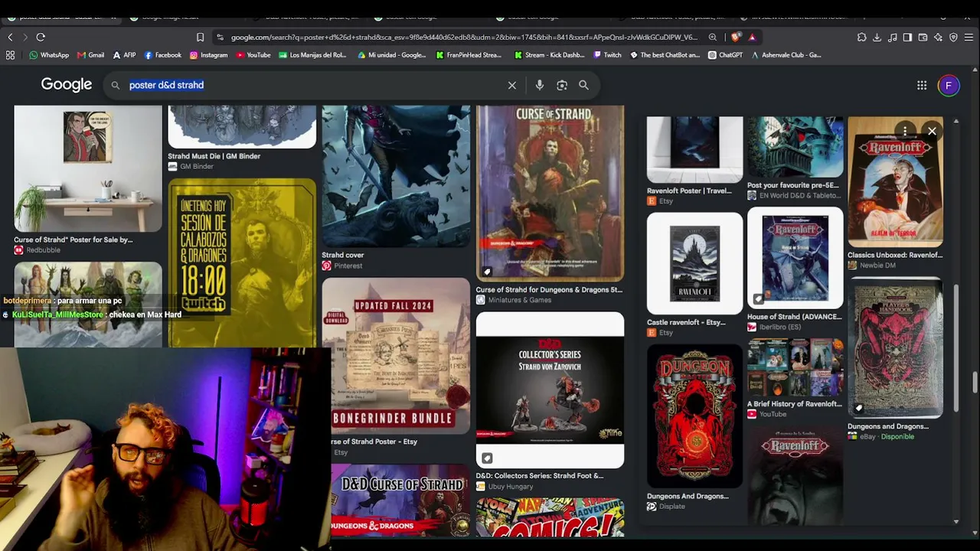This screenshot has width=980, height=551.
Task: Show browser downloads
Action: pyautogui.click(x=877, y=37)
